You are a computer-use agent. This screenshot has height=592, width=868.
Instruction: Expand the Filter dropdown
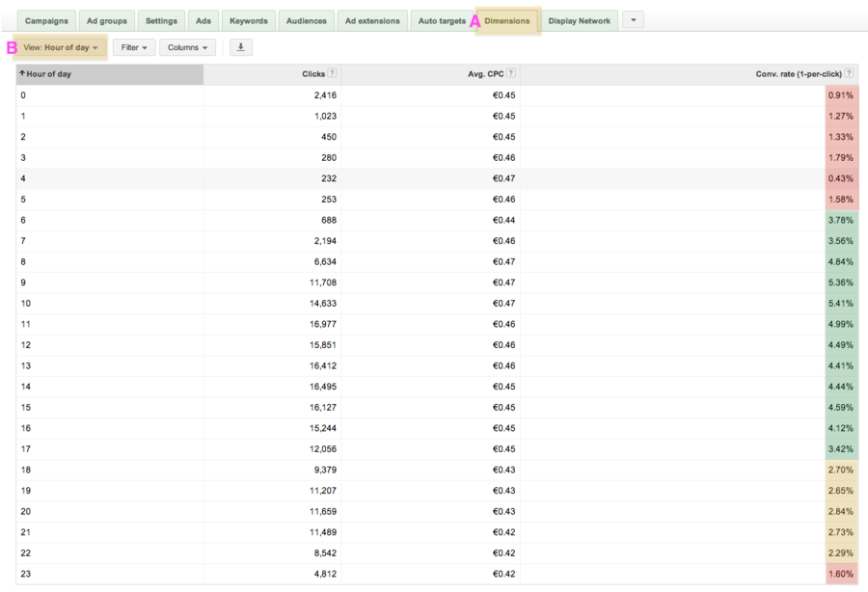click(x=134, y=47)
